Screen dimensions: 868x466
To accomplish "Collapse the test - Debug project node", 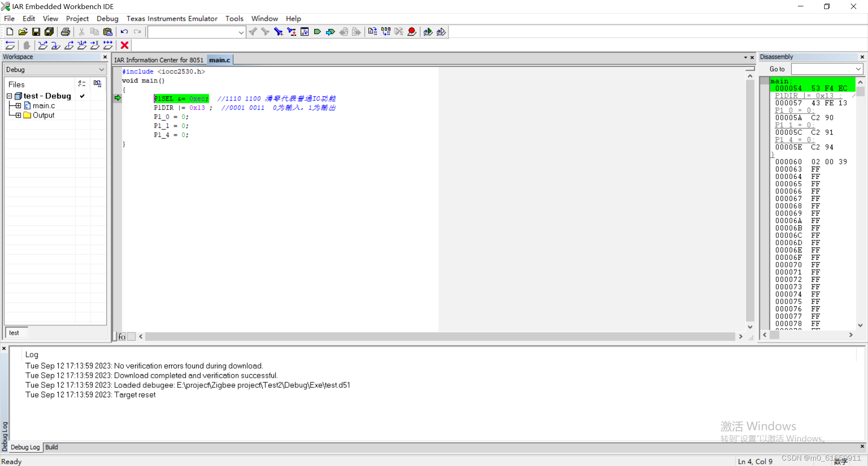I will tap(9, 96).
